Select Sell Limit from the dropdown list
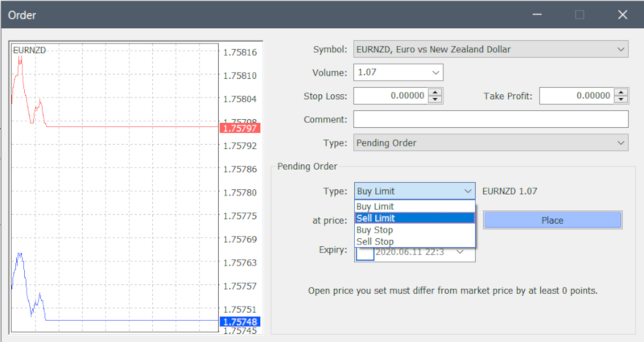 point(415,218)
